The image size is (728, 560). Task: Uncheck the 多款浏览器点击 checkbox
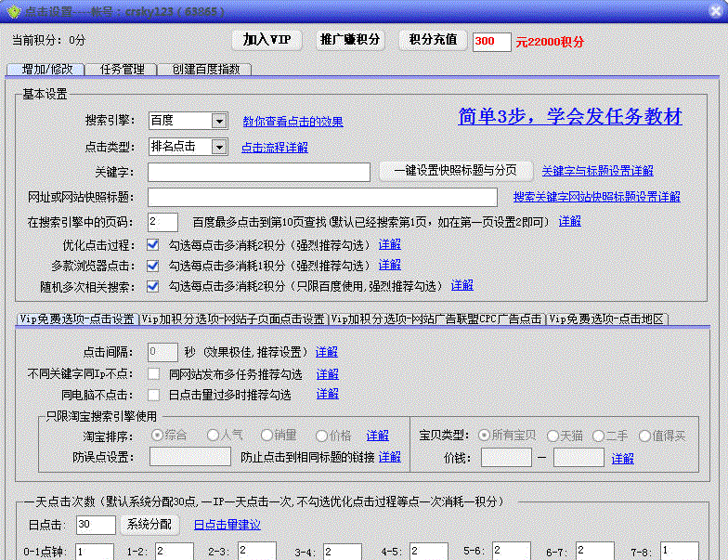point(154,265)
